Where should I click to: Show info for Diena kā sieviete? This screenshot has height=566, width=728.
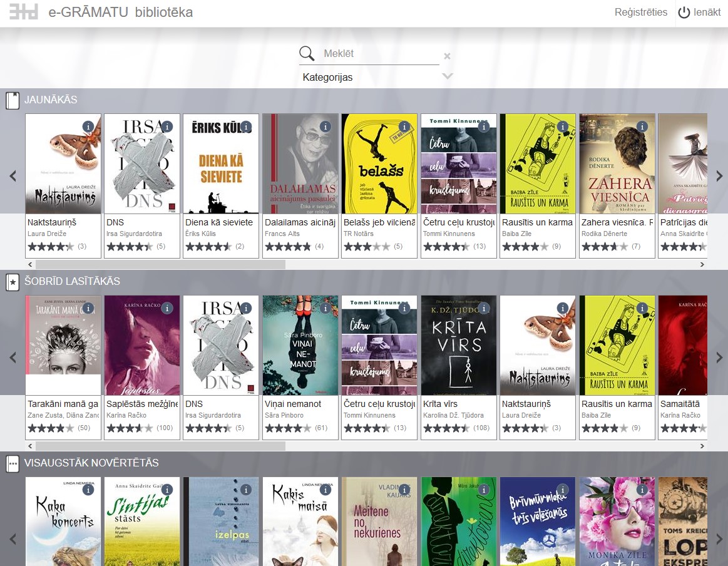pos(246,126)
